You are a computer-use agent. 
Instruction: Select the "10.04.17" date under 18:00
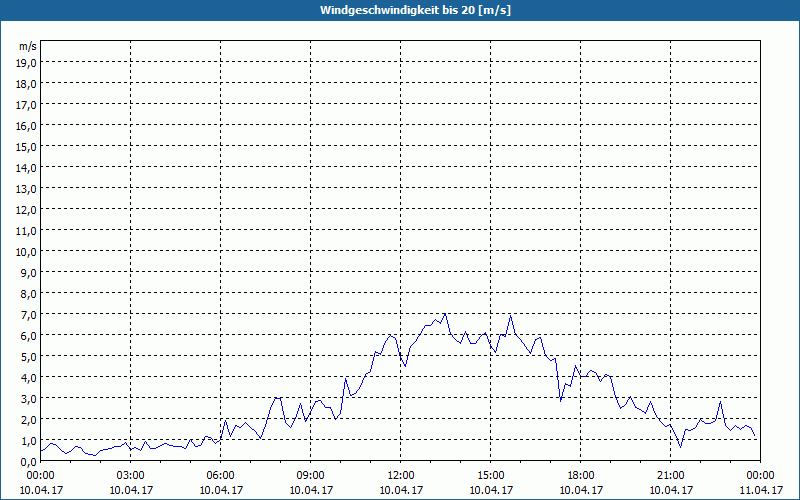point(581,490)
